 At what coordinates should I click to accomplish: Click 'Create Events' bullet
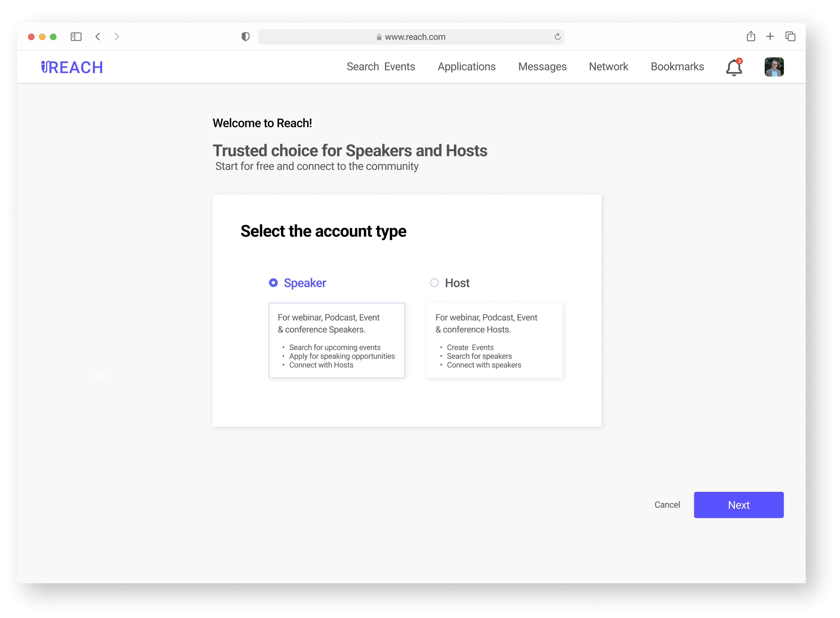point(470,347)
